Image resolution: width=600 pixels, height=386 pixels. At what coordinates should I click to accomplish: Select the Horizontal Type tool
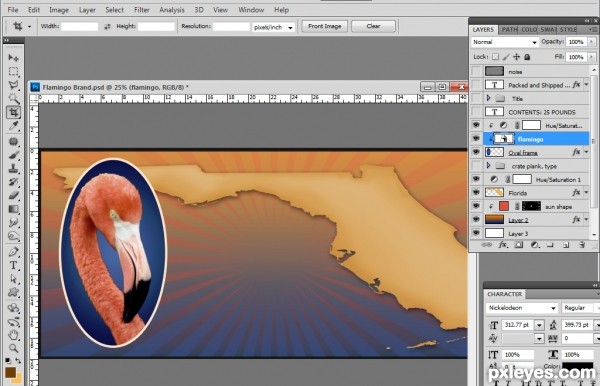[13, 265]
